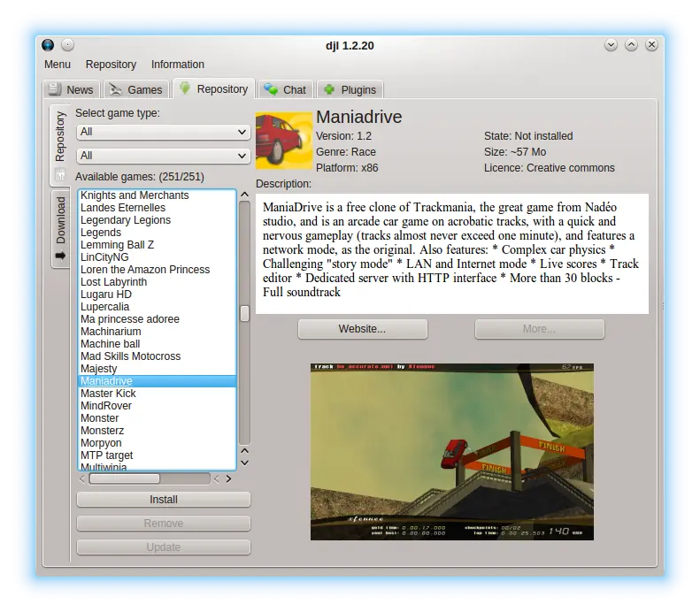Click the ManiaDrive description text box

(452, 253)
